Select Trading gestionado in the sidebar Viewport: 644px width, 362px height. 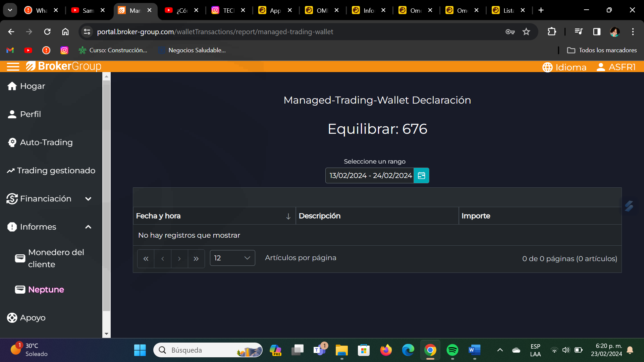click(x=56, y=171)
